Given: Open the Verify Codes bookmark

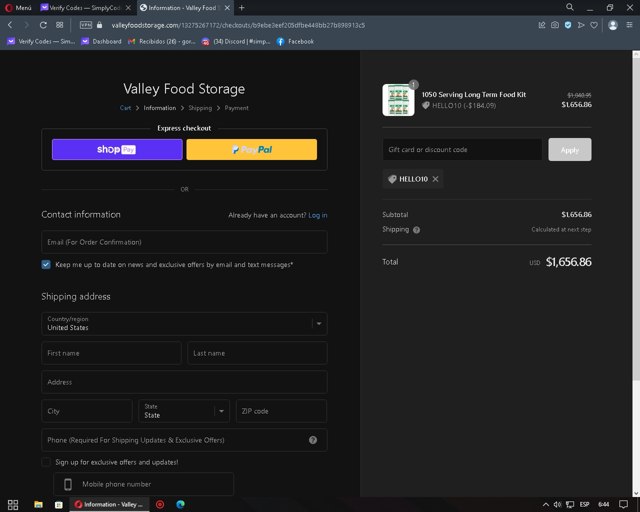Looking at the screenshot, I should click(41, 41).
